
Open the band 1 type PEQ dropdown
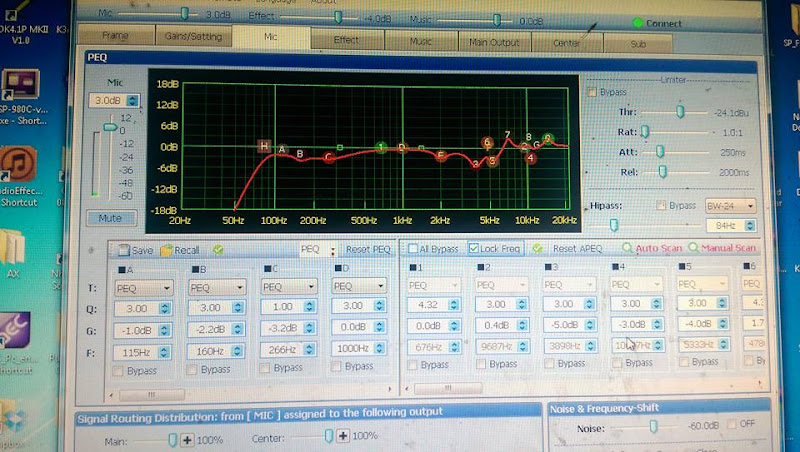pos(434,285)
